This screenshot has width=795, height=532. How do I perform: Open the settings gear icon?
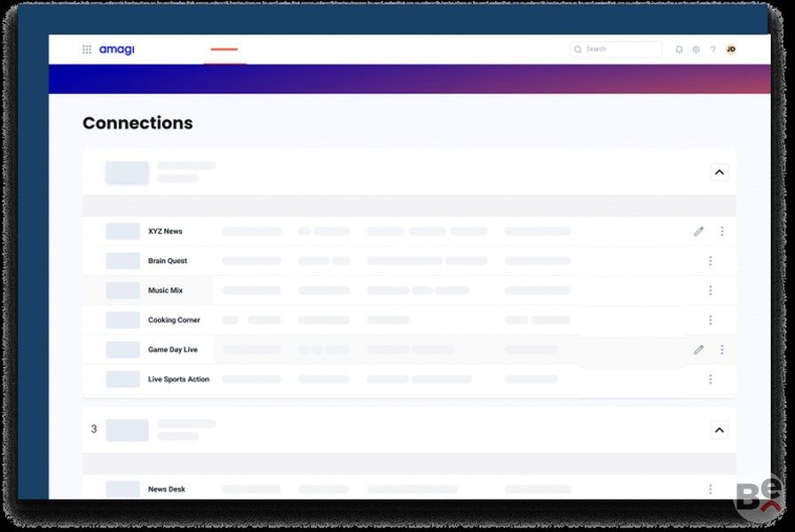[x=697, y=49]
